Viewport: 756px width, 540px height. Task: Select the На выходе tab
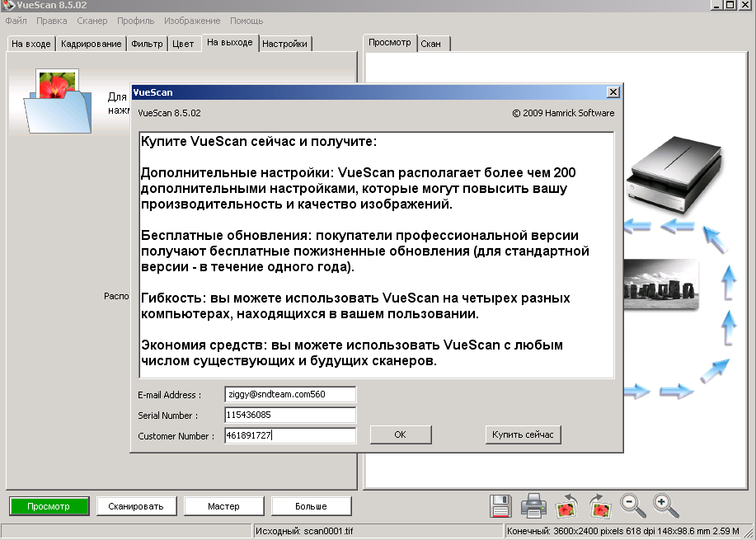pyautogui.click(x=230, y=42)
